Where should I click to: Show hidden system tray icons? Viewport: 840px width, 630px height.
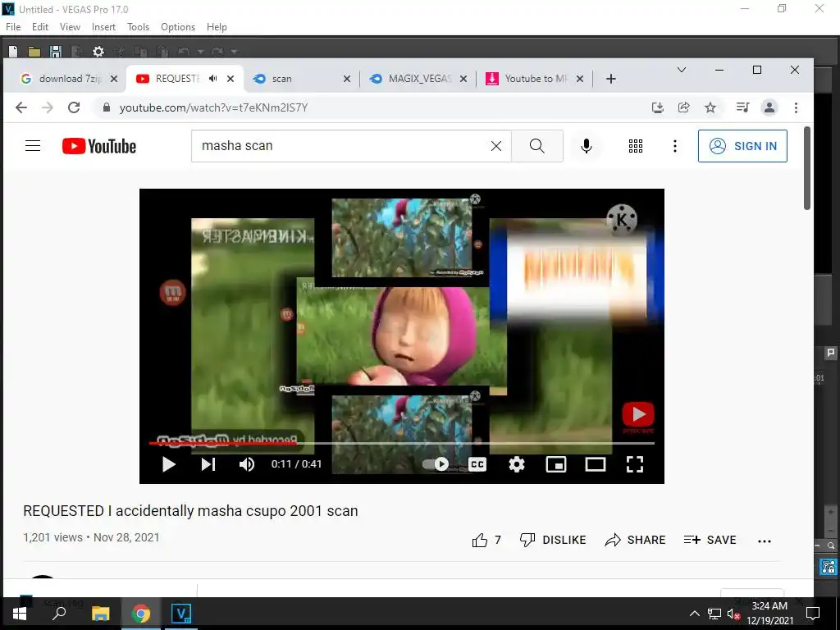pyautogui.click(x=694, y=614)
